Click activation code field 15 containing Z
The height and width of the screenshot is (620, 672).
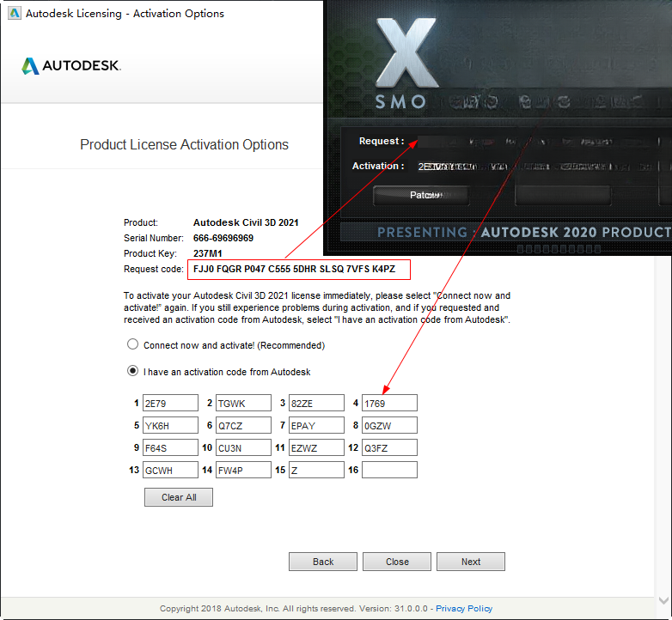[x=317, y=470]
